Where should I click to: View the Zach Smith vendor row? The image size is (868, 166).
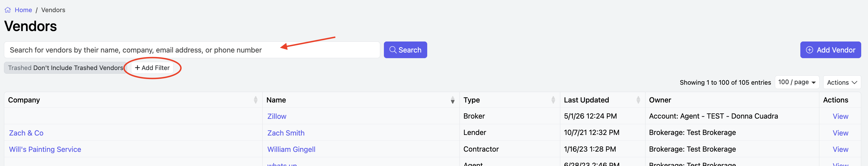(840, 133)
